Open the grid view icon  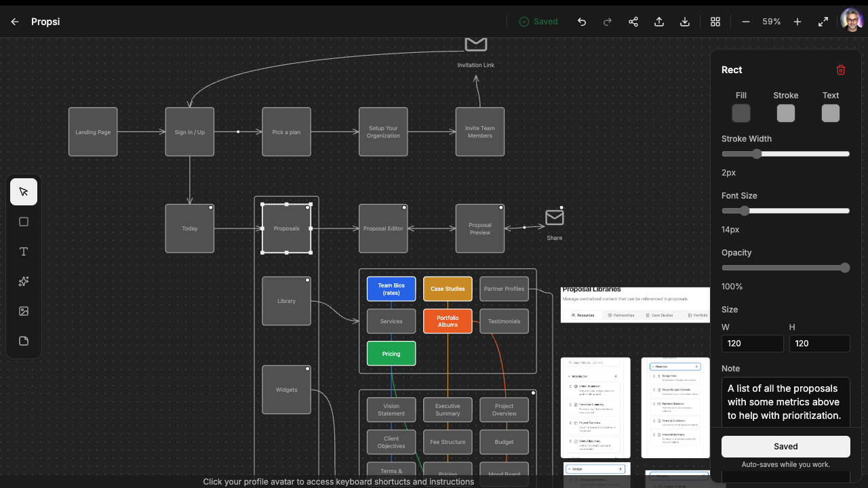[715, 22]
